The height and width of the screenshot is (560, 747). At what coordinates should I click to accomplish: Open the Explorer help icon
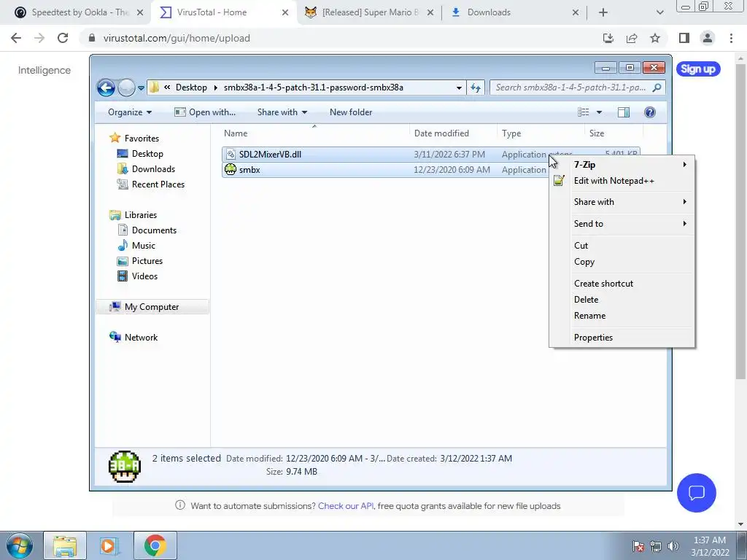[649, 112]
